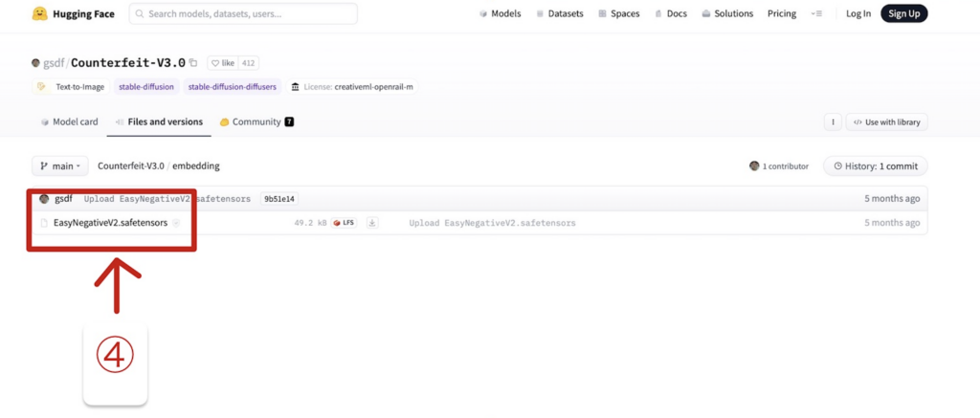Click the LFS badge icon
The height and width of the screenshot is (418, 980).
point(345,223)
